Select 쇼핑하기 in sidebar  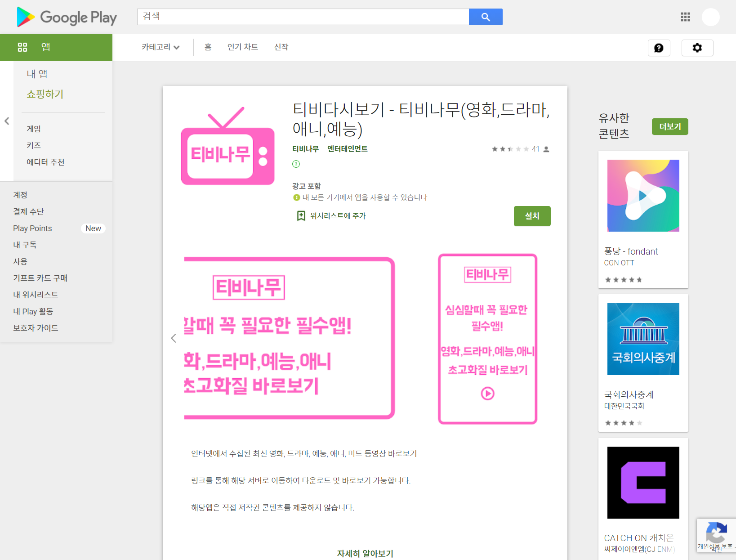[x=45, y=94]
